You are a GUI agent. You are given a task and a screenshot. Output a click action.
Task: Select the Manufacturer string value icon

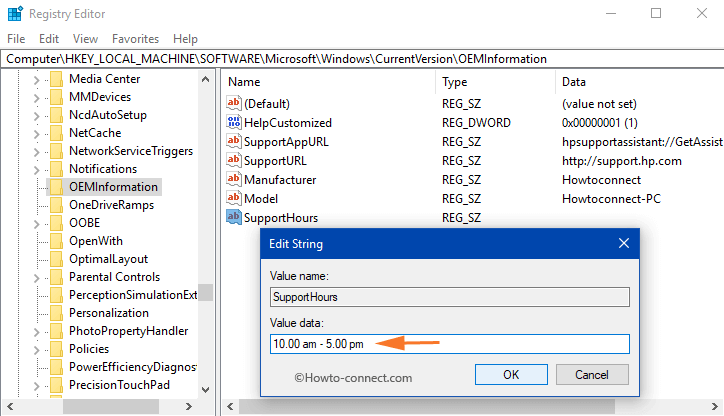pos(234,179)
